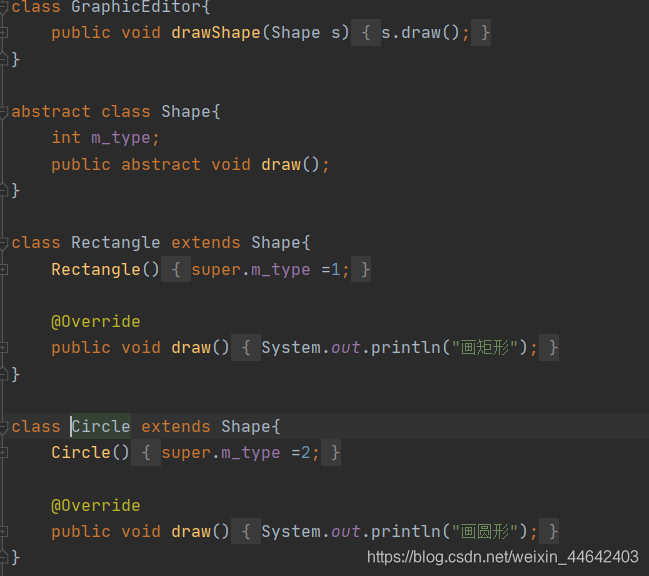649x576 pixels.
Task: Click folded opening brace after drawShape(Shape s)
Action: click(x=366, y=32)
